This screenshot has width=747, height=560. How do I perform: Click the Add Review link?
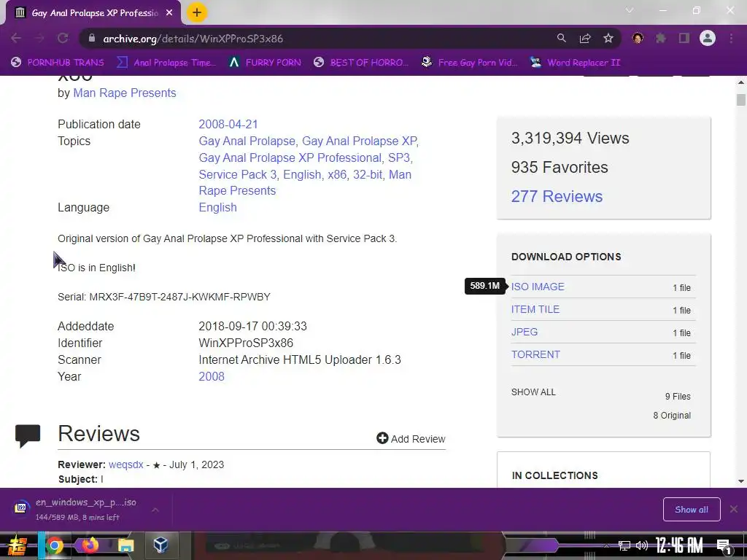[411, 438]
